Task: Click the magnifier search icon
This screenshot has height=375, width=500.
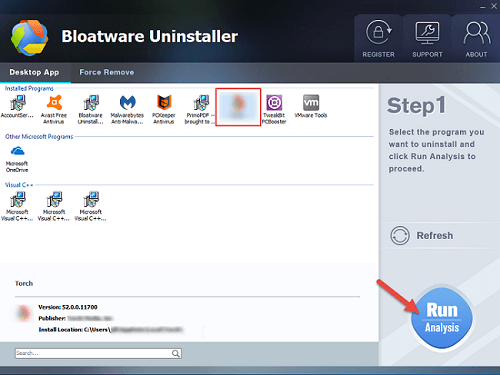Action: [x=176, y=353]
